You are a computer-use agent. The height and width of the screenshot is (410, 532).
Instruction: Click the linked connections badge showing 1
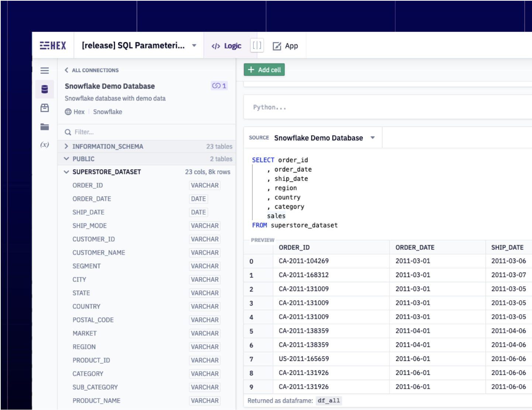coord(219,86)
